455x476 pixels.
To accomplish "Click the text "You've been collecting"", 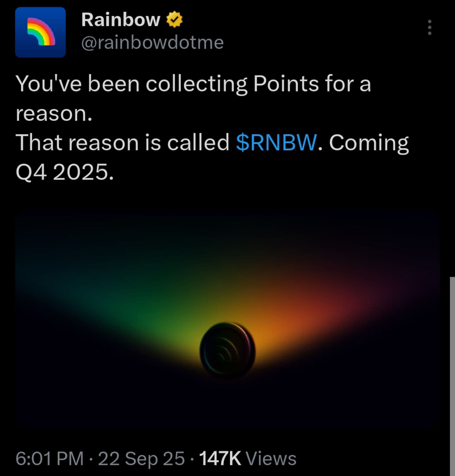I will (131, 84).
